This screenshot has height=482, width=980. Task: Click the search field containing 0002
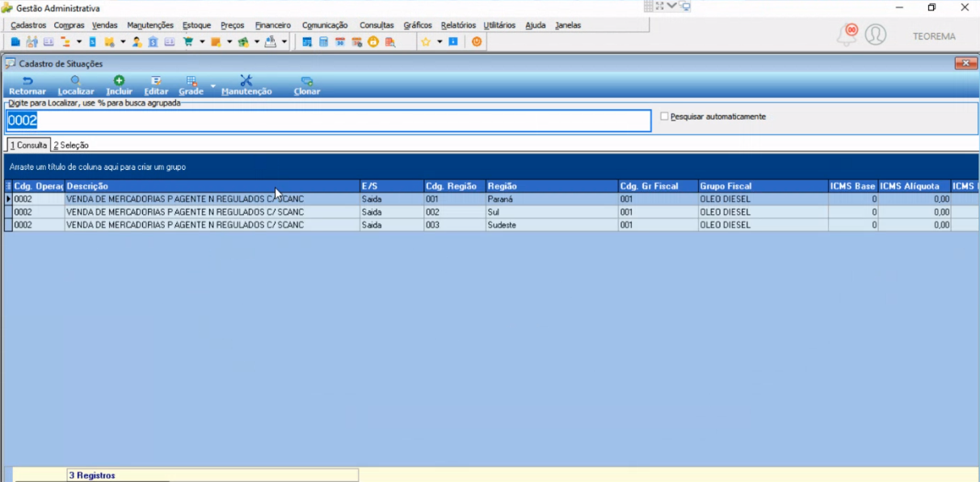328,120
